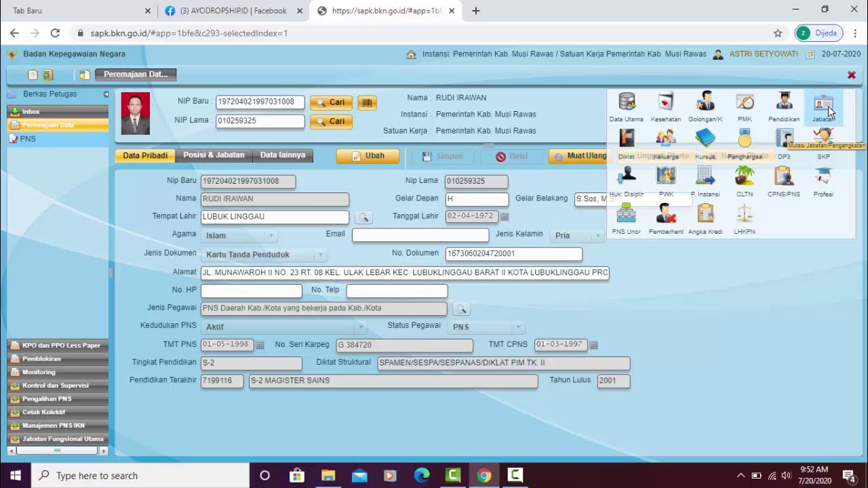Expand the KPO dan PPO Less Paper section

coord(58,346)
